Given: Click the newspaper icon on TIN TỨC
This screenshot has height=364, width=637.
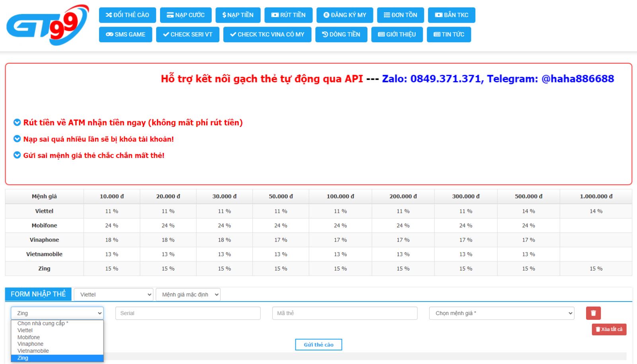Looking at the screenshot, I should (437, 35).
